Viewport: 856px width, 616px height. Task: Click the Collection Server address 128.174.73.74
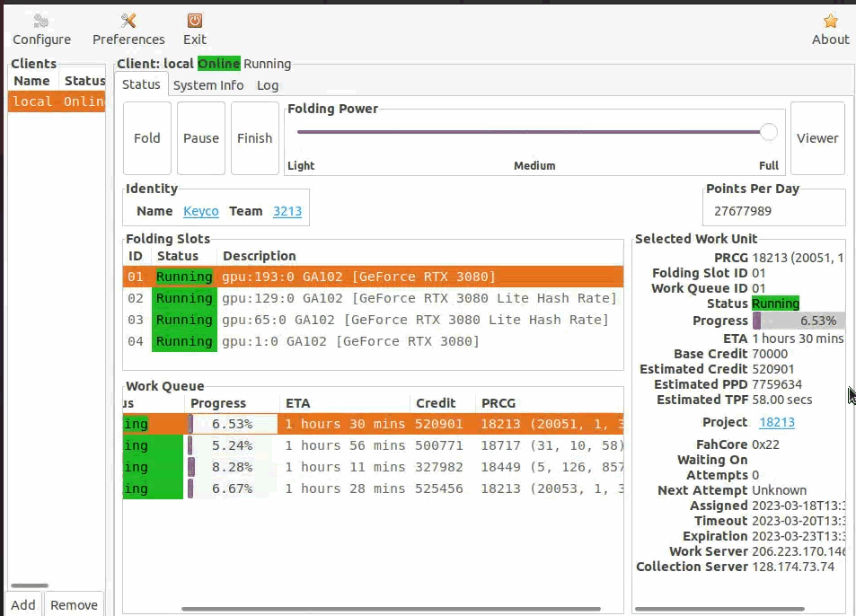point(792,567)
